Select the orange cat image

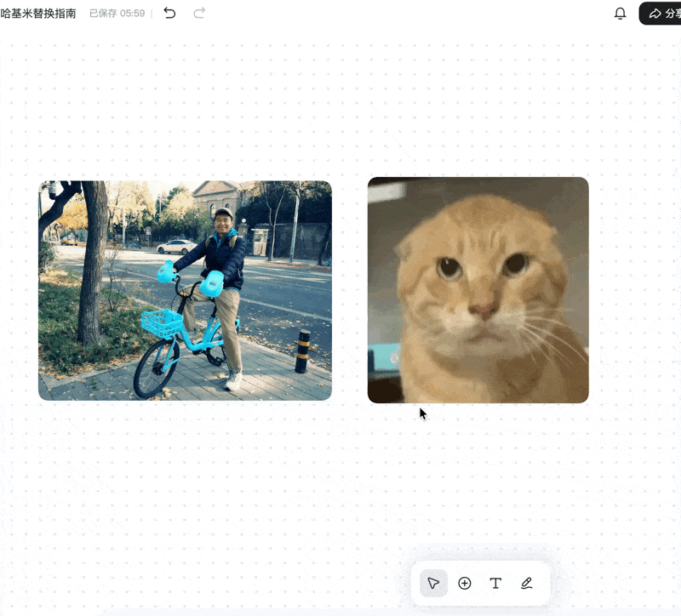pos(478,290)
